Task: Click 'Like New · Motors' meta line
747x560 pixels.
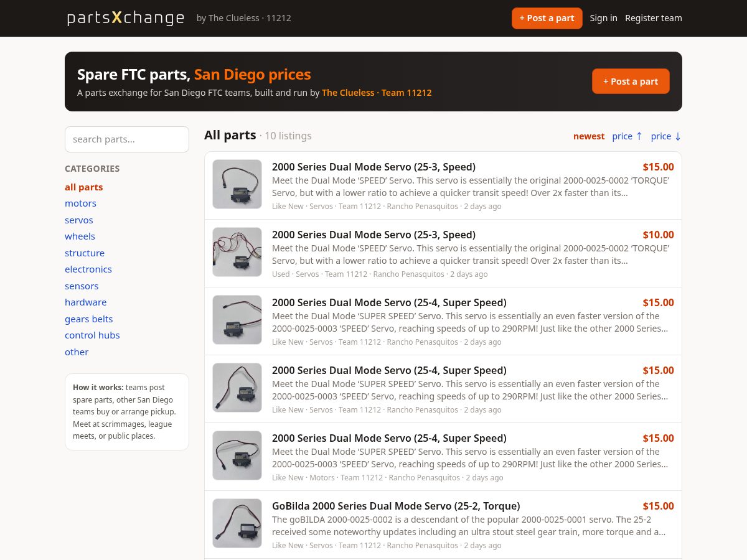Action: pos(387,478)
